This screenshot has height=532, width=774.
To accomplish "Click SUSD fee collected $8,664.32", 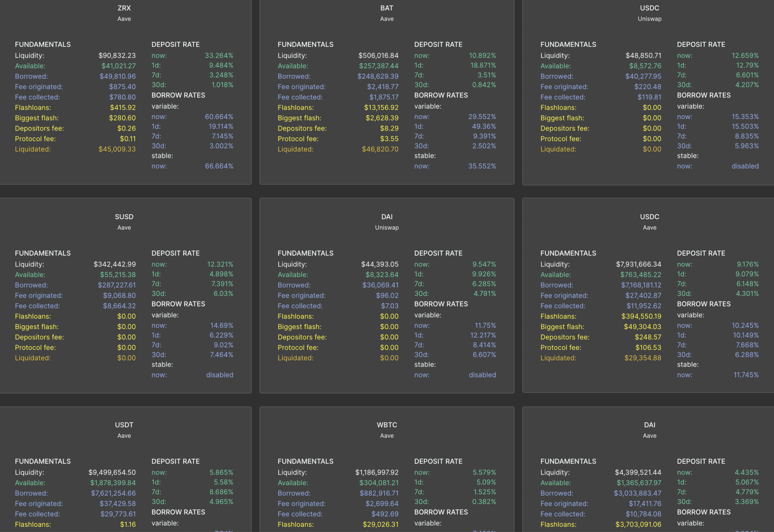I will pyautogui.click(x=119, y=306).
